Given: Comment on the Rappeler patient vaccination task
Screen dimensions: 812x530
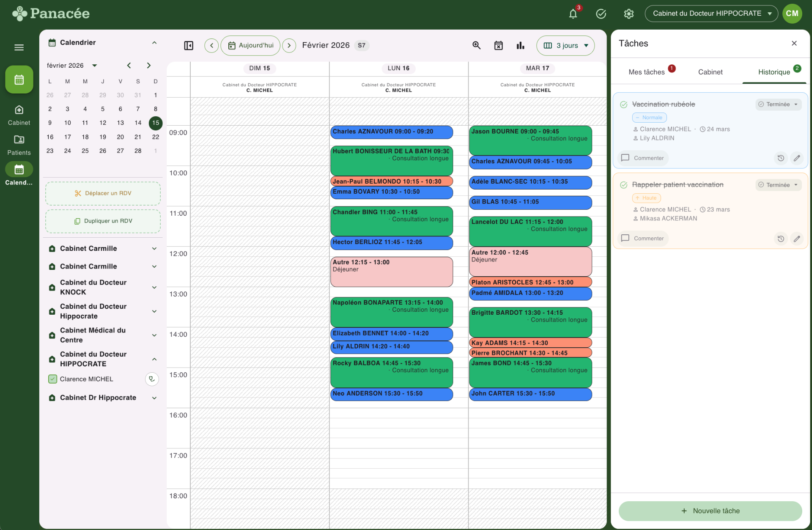Looking at the screenshot, I should point(643,239).
